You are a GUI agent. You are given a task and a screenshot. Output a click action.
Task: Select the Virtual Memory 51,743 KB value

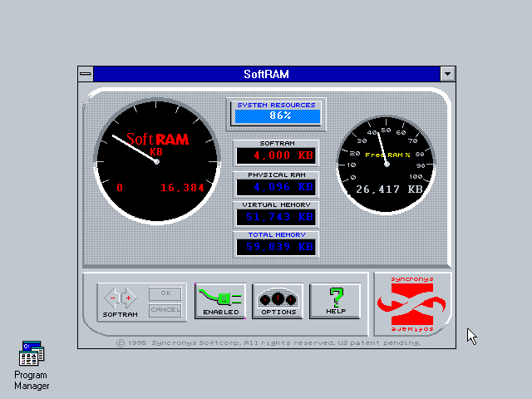[276, 217]
